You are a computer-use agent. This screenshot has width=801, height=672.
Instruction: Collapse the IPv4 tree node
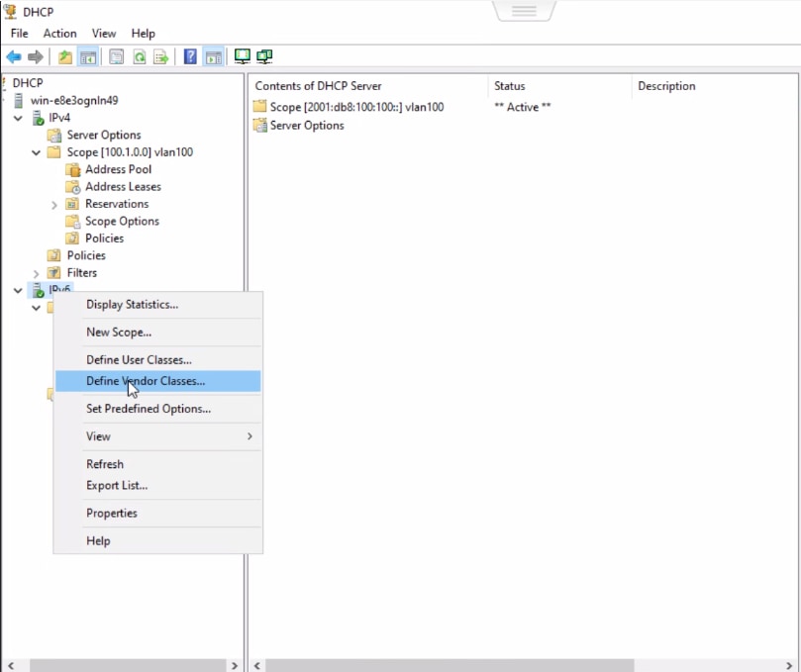coord(18,117)
